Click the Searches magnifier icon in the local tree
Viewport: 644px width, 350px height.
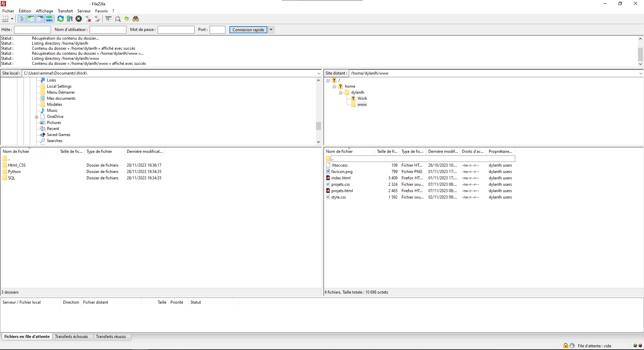(x=43, y=141)
